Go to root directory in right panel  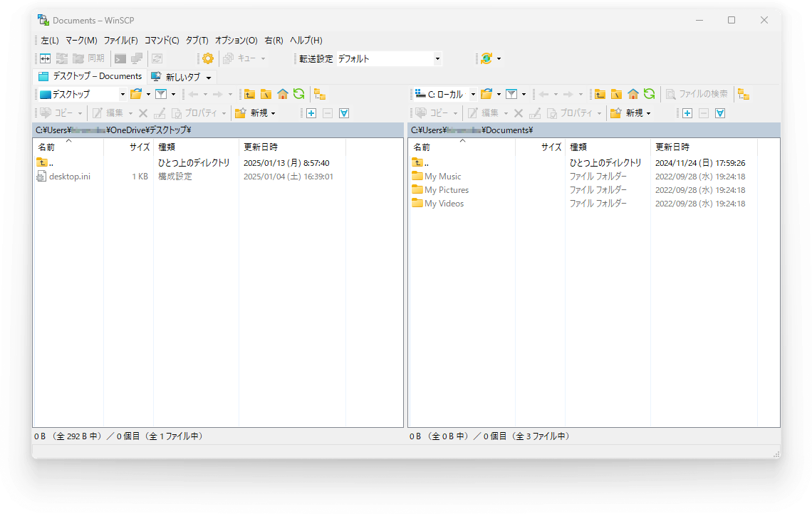(617, 94)
